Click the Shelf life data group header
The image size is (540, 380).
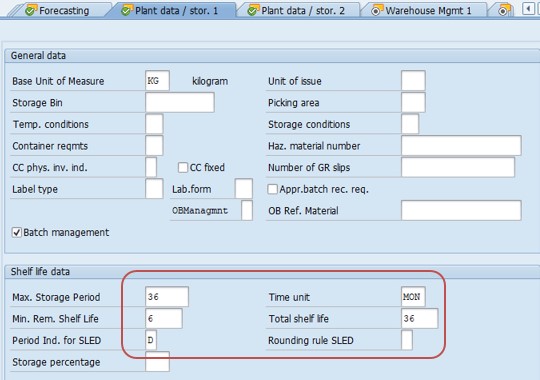pos(40,271)
